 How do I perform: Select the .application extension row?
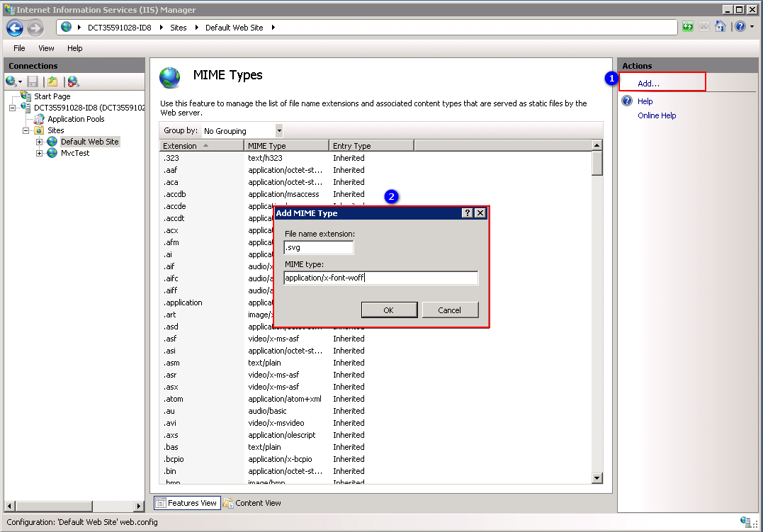(217, 302)
